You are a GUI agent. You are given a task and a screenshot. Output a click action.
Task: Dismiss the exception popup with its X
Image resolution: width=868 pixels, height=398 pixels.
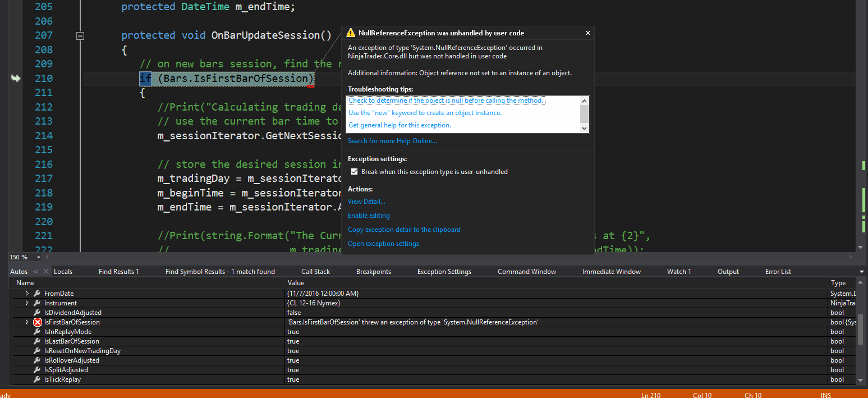point(587,33)
